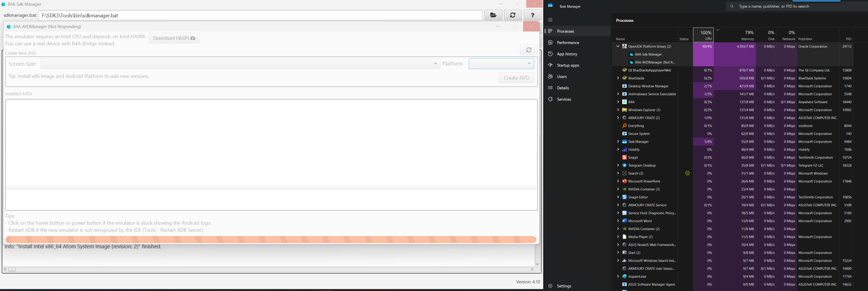The image size is (868, 291).
Task: Click the Telegram Desktop process icon
Action: point(624,165)
